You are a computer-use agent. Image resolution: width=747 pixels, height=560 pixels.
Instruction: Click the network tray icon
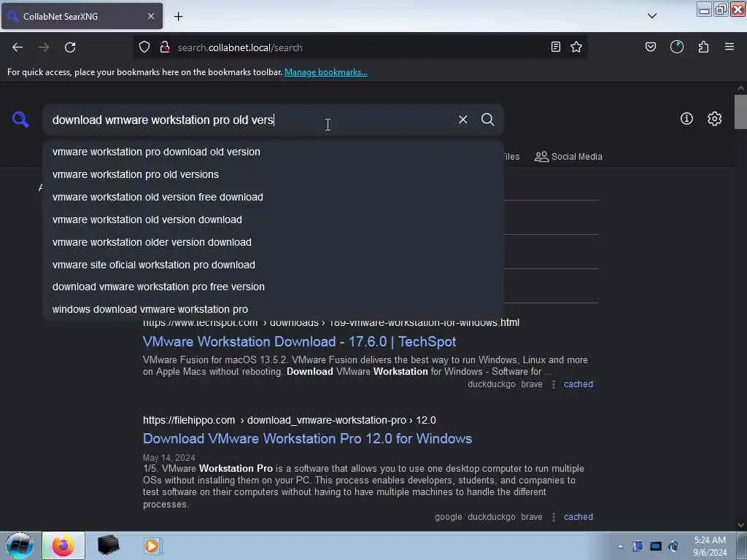[656, 546]
